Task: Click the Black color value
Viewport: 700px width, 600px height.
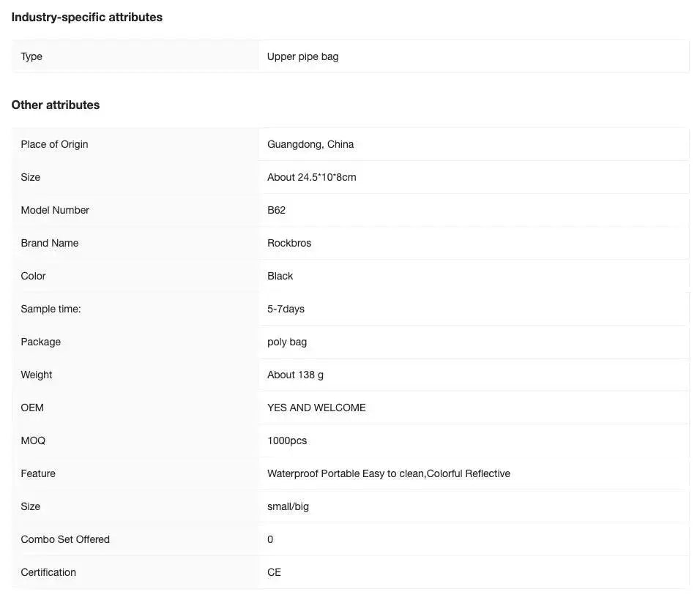Action: (x=280, y=276)
